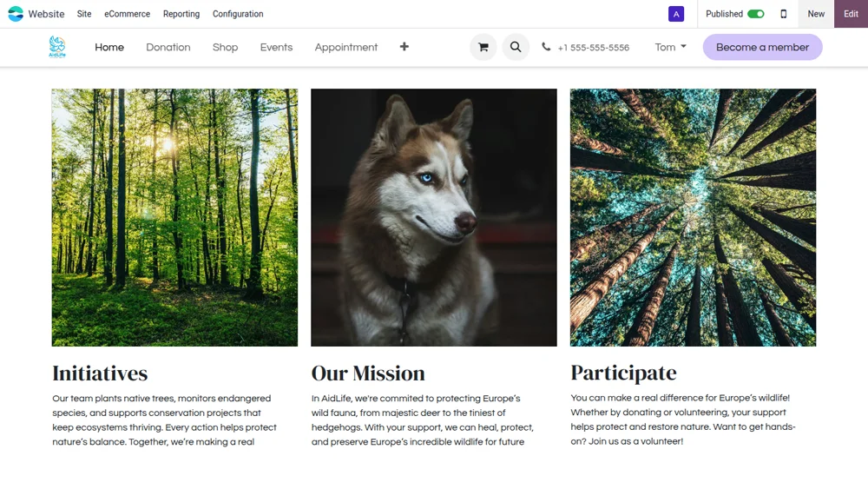Switch to mobile preview icon
This screenshot has height=489, width=868.
pos(784,14)
